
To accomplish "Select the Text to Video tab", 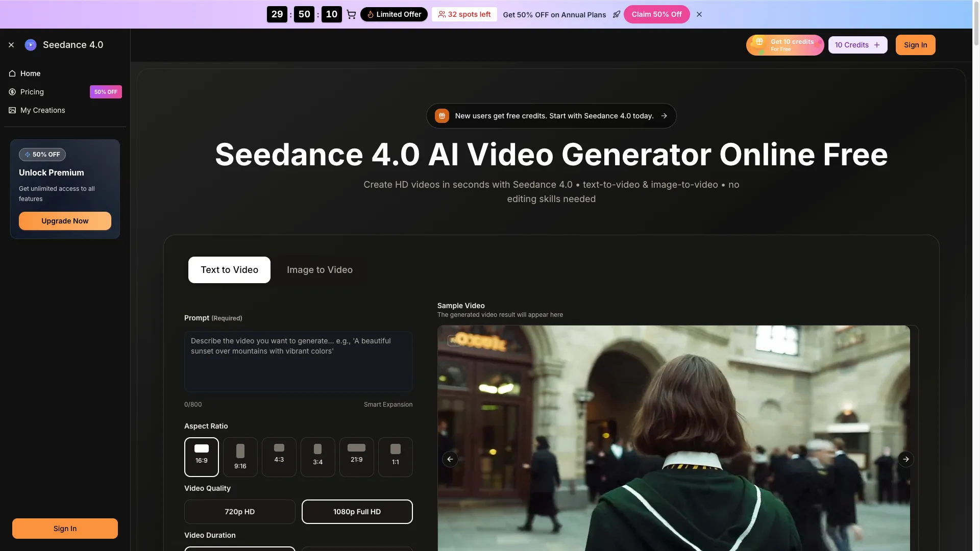I will (229, 269).
